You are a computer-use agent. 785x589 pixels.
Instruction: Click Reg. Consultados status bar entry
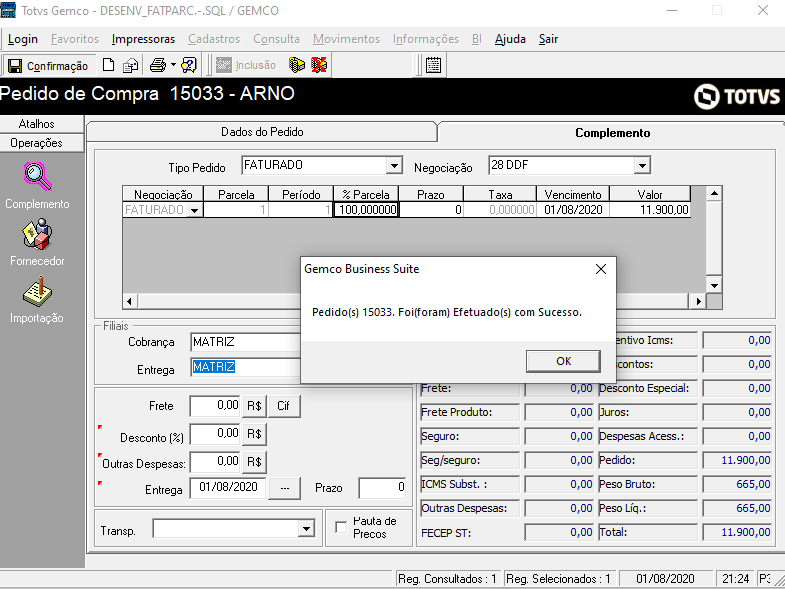pyautogui.click(x=449, y=579)
